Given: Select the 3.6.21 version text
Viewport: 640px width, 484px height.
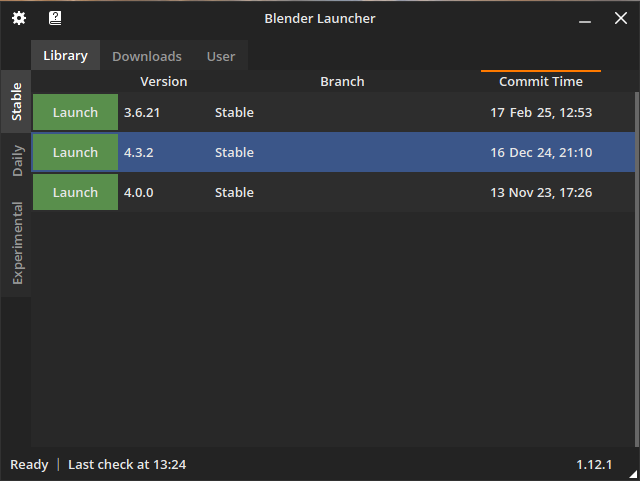Looking at the screenshot, I should point(142,113).
